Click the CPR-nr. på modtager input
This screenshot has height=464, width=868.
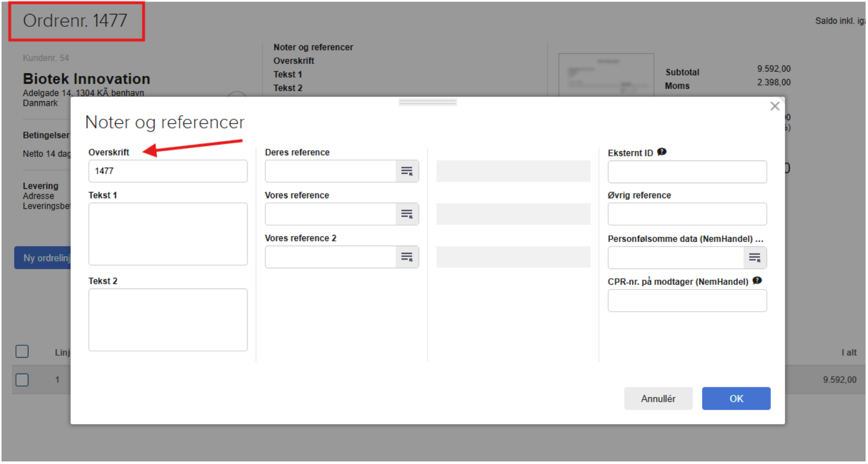[x=687, y=300]
